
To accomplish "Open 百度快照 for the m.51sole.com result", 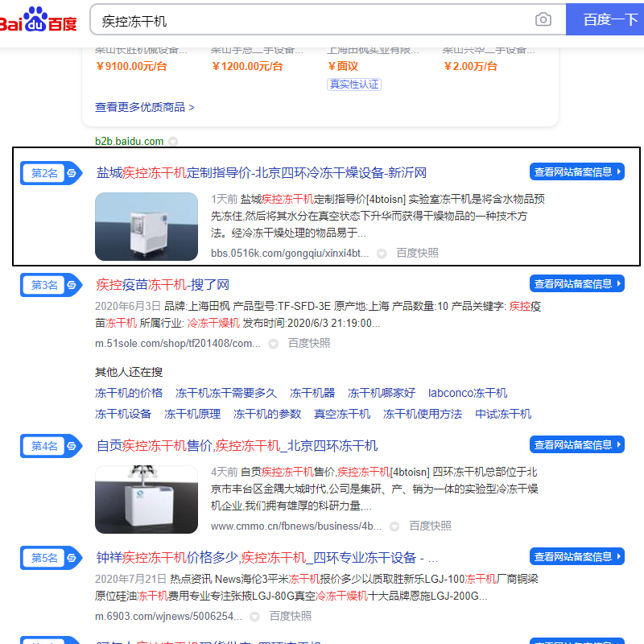I will tap(309, 343).
